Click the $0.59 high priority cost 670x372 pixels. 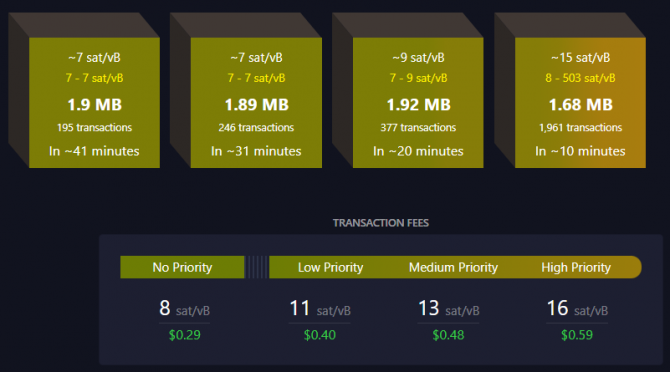pyautogui.click(x=577, y=335)
